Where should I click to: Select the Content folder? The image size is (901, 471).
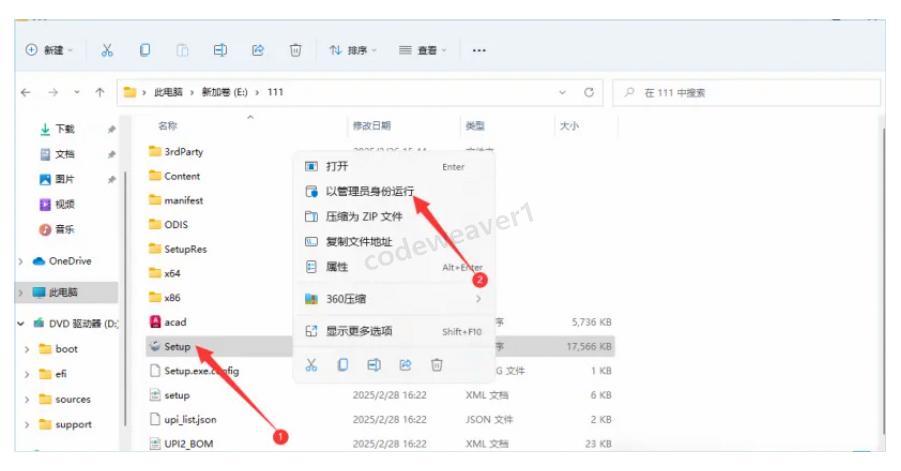coord(174,176)
